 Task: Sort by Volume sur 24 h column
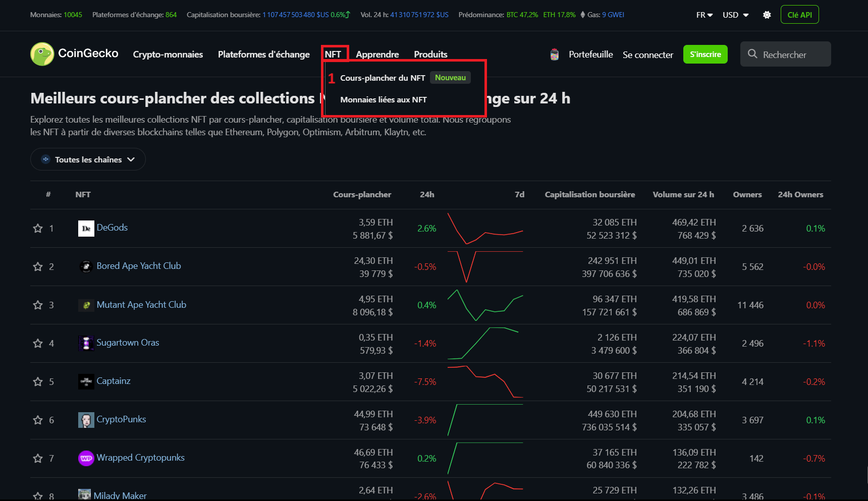pyautogui.click(x=683, y=195)
